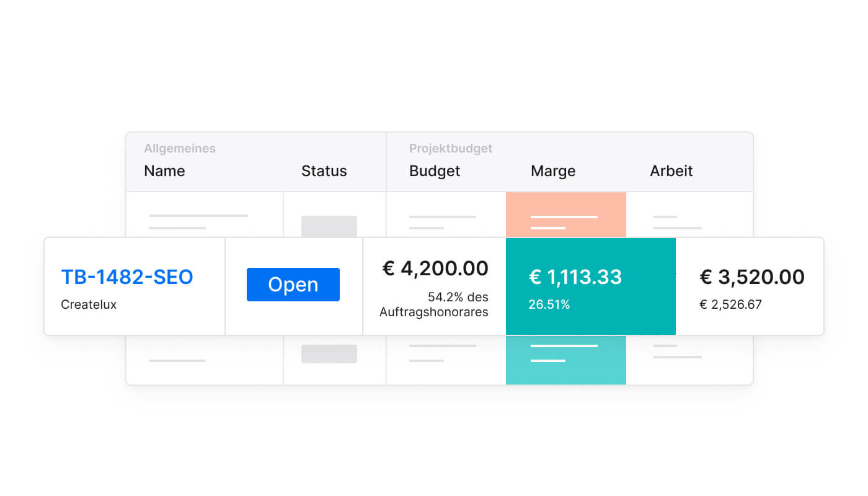This screenshot has height=496, width=868.
Task: Click the gray status placeholder in top row
Action: click(x=329, y=226)
